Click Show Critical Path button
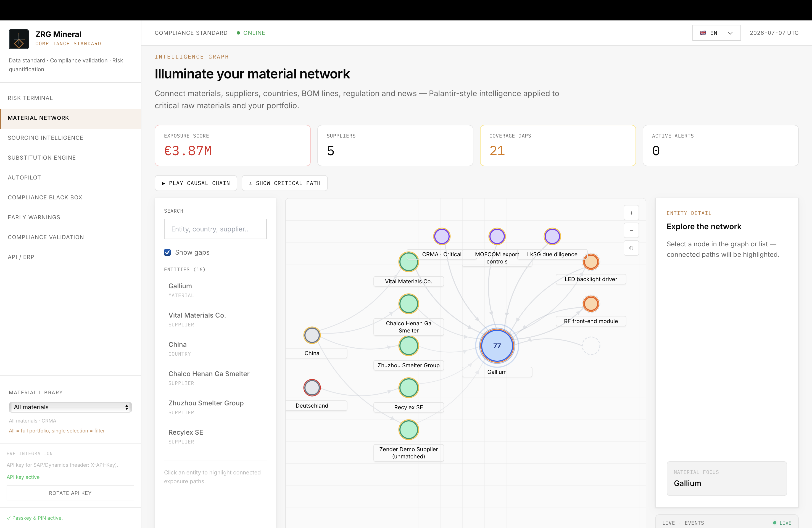 (284, 183)
